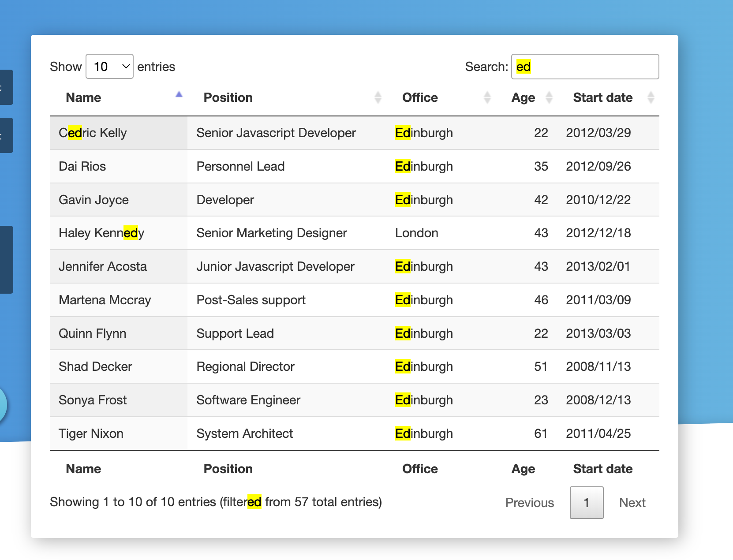Select the Martena Mccray name cell
Viewport: 733px width, 560px height.
pyautogui.click(x=119, y=300)
